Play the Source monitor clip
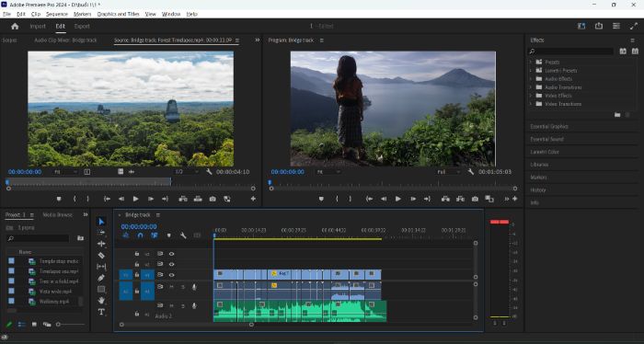The width and height of the screenshot is (644, 344). click(x=136, y=199)
